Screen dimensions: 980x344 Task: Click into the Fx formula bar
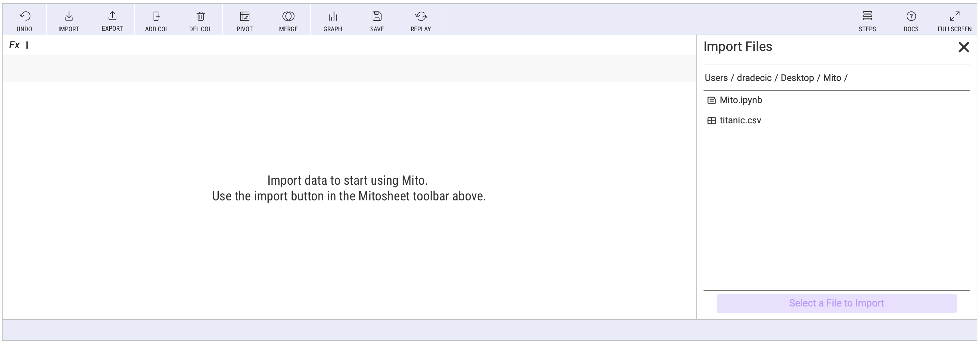(342, 45)
